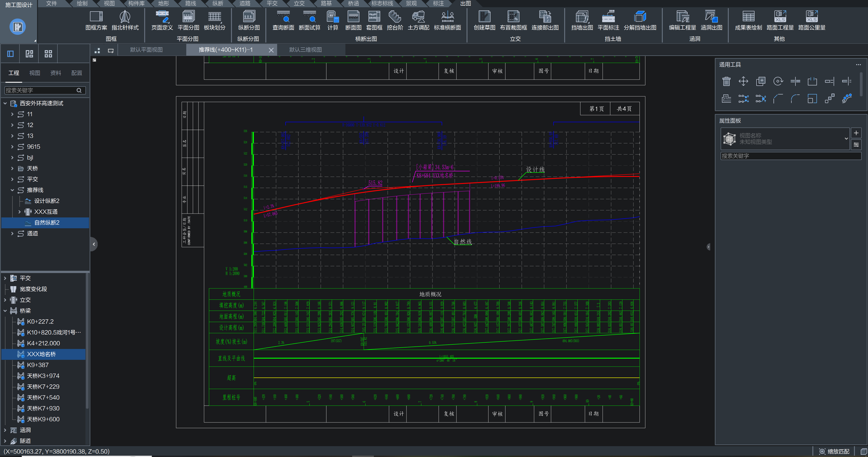The width and height of the screenshot is (868, 457).
Task: Open the 桥涵 ribbon menu tab
Action: [x=353, y=3]
